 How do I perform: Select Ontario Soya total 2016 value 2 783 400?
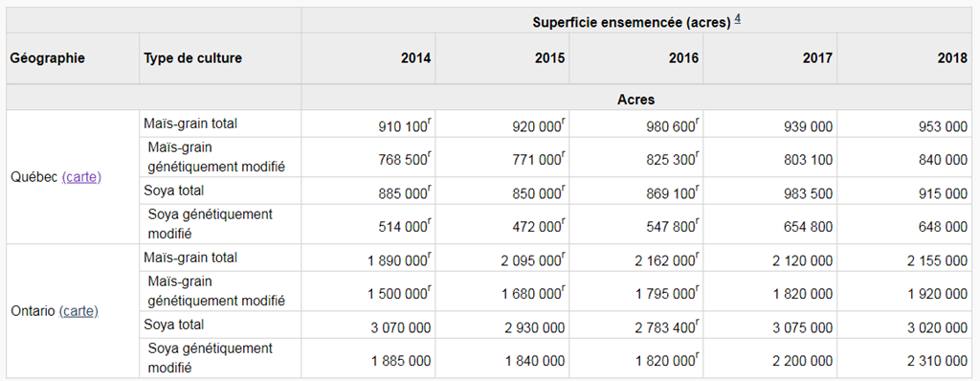(x=672, y=325)
